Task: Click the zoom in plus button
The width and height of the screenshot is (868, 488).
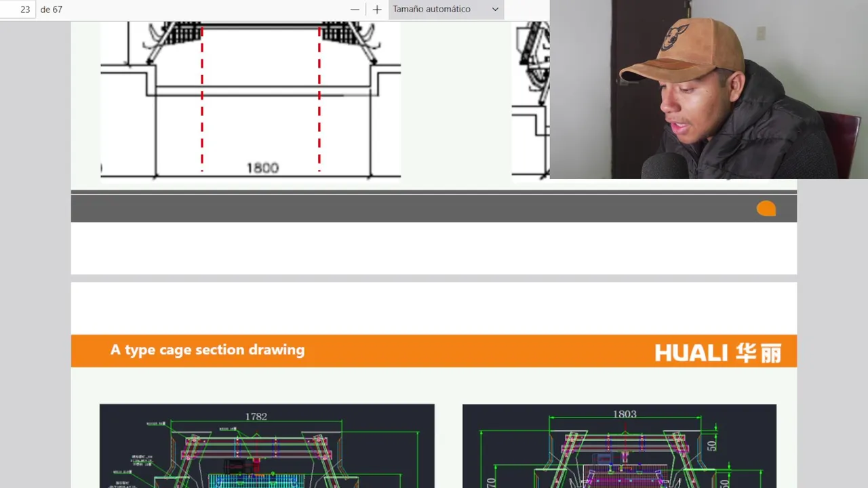Action: tap(377, 9)
